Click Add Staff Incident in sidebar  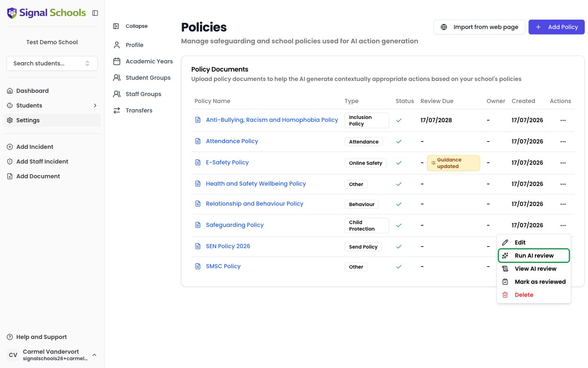coord(52,162)
